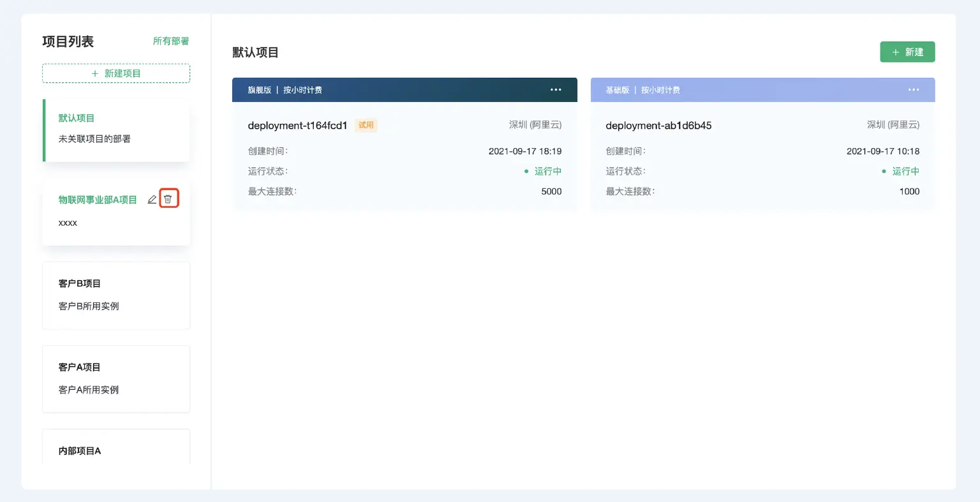This screenshot has height=502, width=980.
Task: Select 客户A项目 in the project list
Action: click(115, 378)
